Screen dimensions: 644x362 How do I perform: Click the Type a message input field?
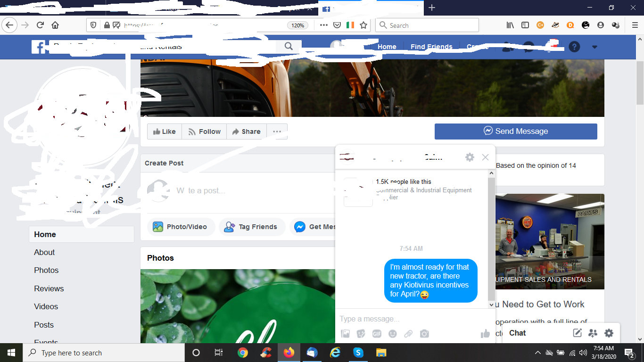[x=405, y=319]
